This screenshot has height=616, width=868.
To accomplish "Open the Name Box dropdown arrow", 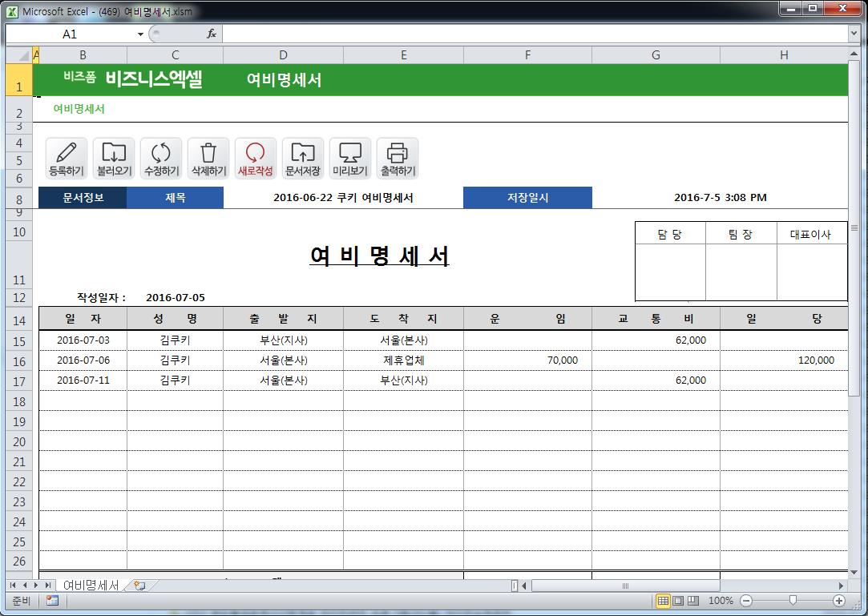I will [x=140, y=34].
